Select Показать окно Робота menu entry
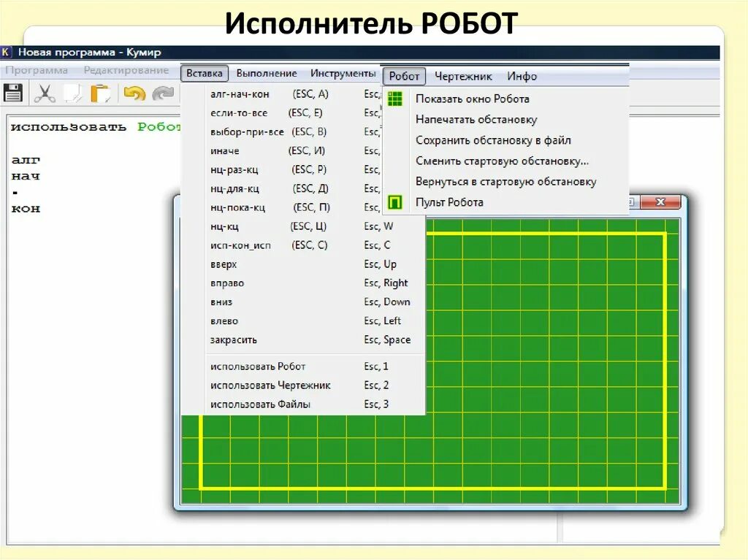 coord(505,99)
